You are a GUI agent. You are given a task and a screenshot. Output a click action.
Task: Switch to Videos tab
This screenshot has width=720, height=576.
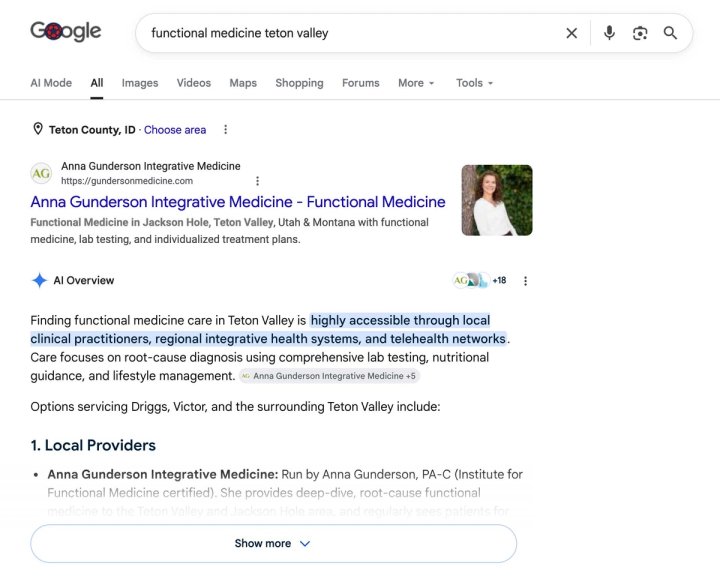194,83
